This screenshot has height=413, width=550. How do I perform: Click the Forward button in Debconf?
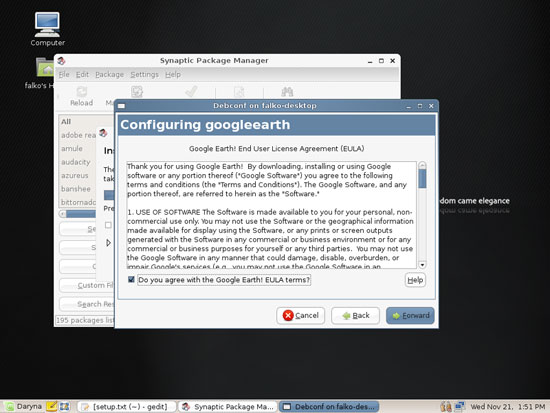tap(410, 315)
